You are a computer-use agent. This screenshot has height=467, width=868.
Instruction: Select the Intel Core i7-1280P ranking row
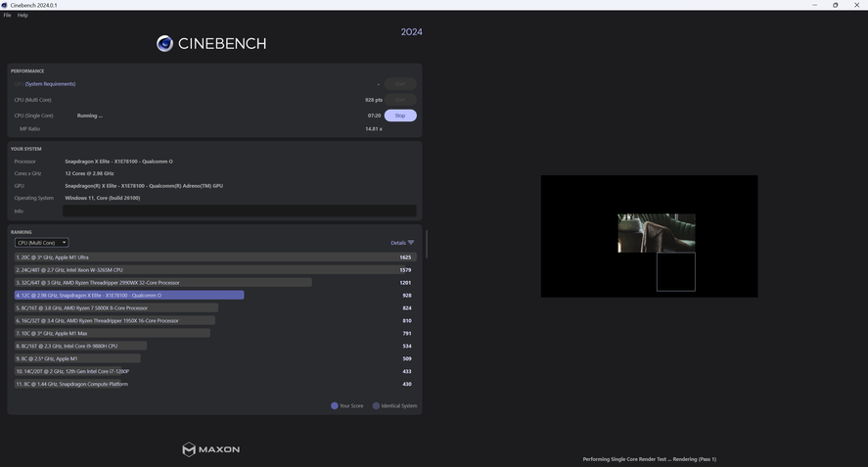point(215,372)
